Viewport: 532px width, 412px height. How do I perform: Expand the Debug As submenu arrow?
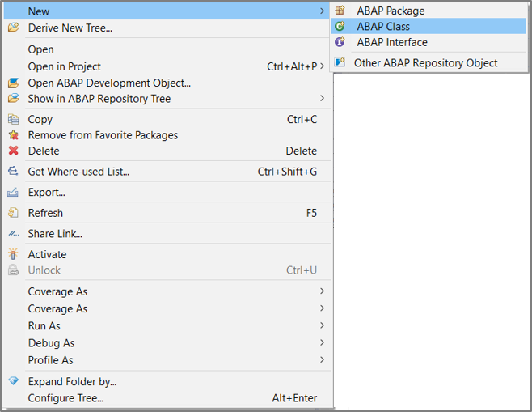click(322, 342)
